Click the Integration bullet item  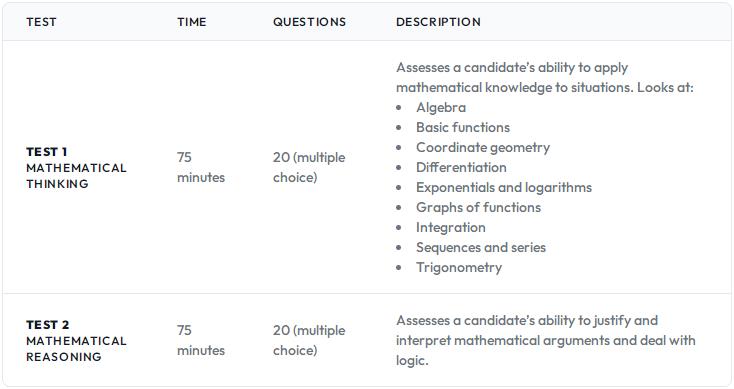coord(451,228)
